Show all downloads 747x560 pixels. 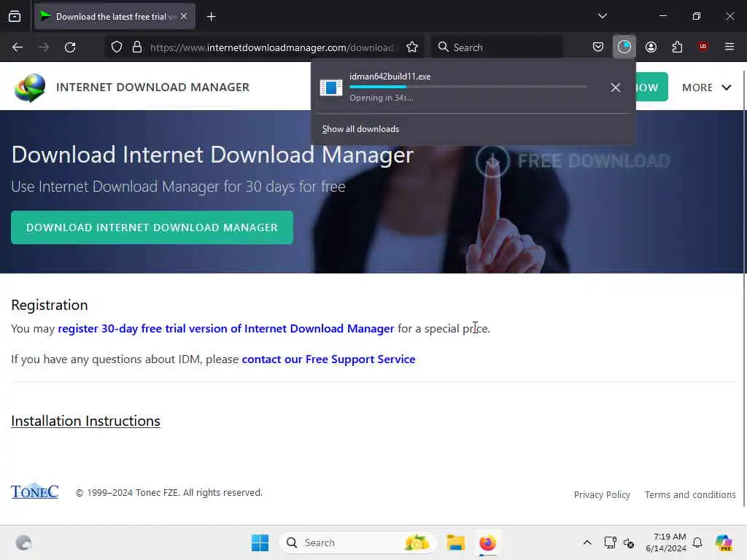[360, 129]
